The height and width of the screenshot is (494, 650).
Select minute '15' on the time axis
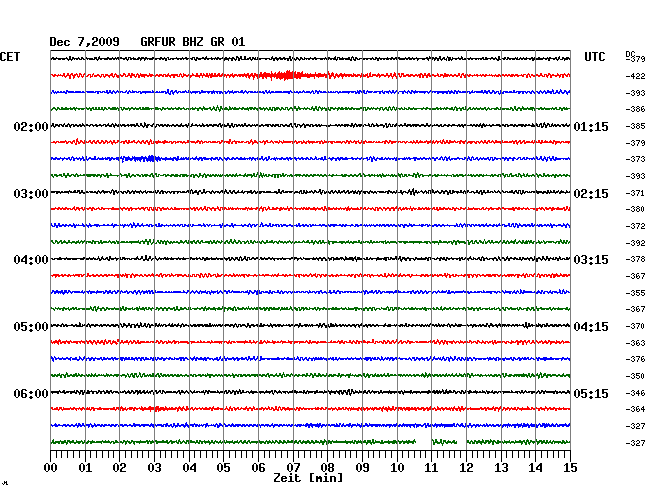coord(570,467)
